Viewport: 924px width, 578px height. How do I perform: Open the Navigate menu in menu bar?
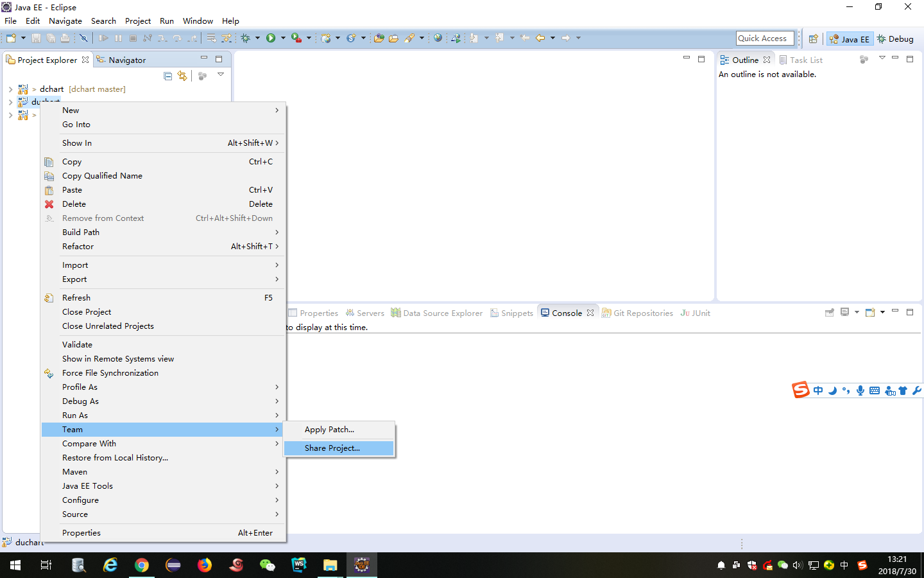pos(65,21)
